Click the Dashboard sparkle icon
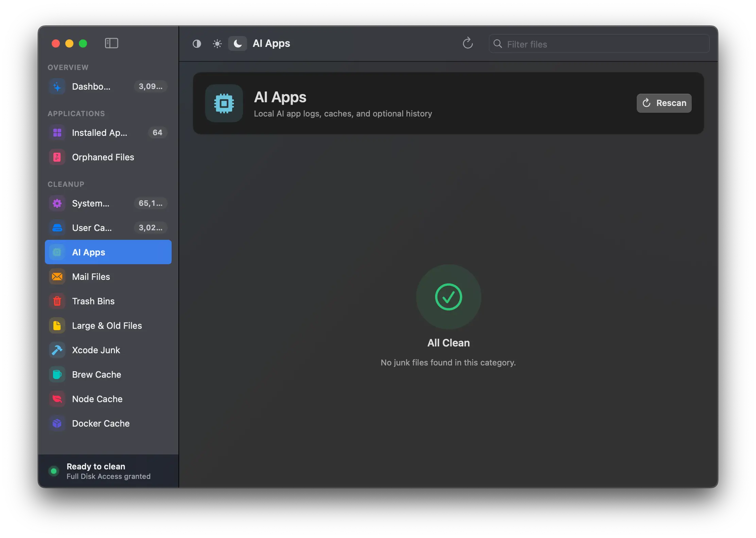This screenshot has width=756, height=538. [x=57, y=87]
